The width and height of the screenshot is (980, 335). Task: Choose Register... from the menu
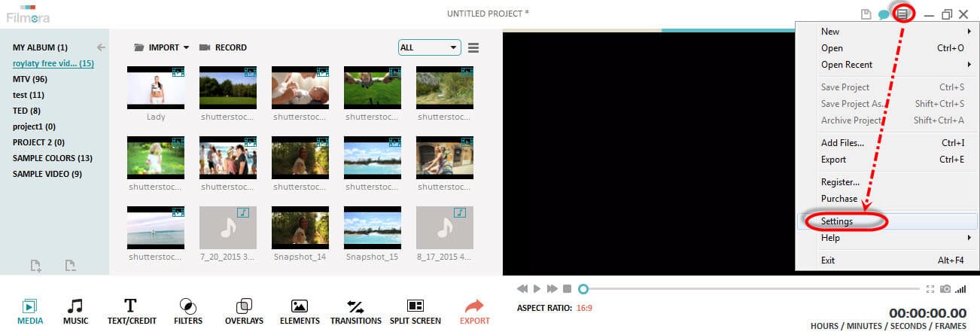point(886,182)
